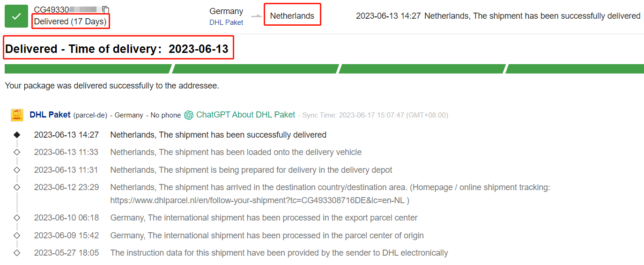The image size is (644, 265).
Task: Click the last green progress bar segment
Action: click(x=575, y=69)
